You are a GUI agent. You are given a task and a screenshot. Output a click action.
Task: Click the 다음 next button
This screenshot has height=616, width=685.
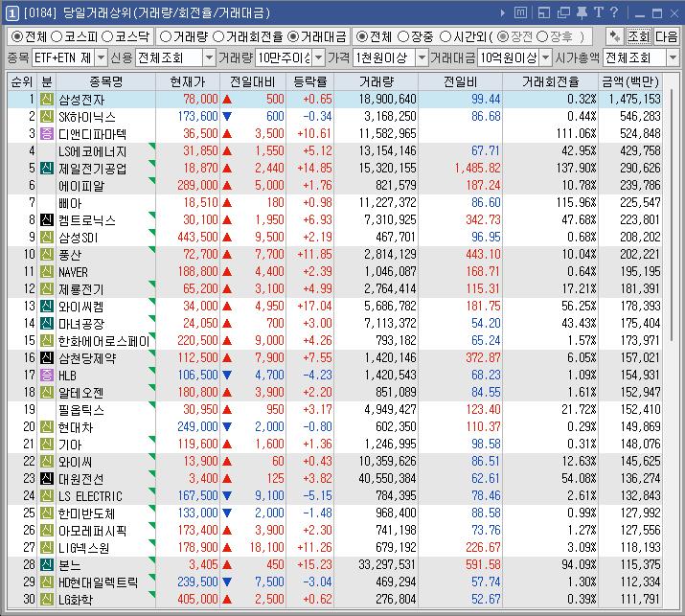666,36
